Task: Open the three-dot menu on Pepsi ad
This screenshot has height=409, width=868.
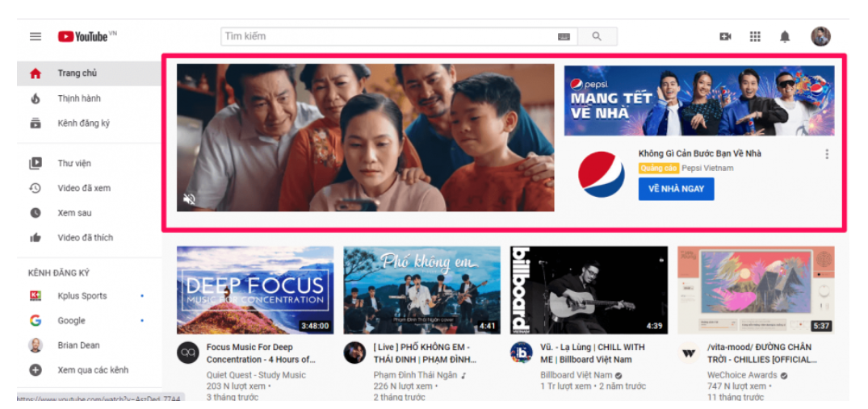Action: [827, 154]
